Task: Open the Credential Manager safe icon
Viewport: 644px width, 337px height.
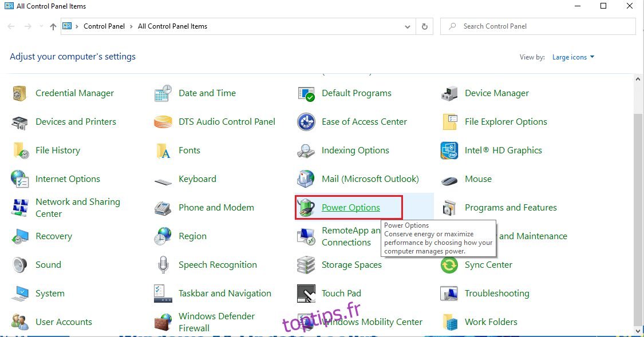Action: tap(20, 93)
